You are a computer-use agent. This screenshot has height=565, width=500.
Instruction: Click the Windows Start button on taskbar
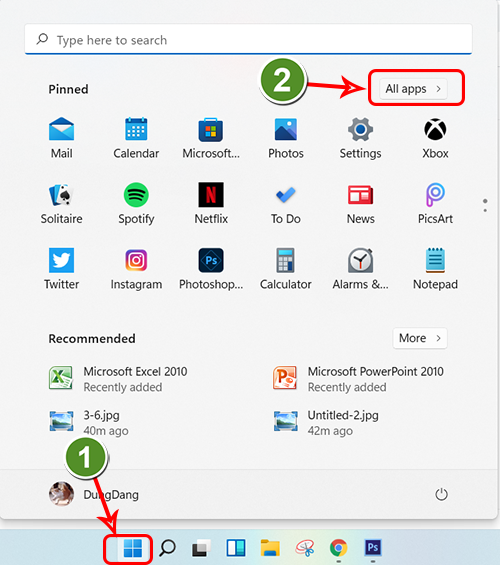[x=133, y=549]
